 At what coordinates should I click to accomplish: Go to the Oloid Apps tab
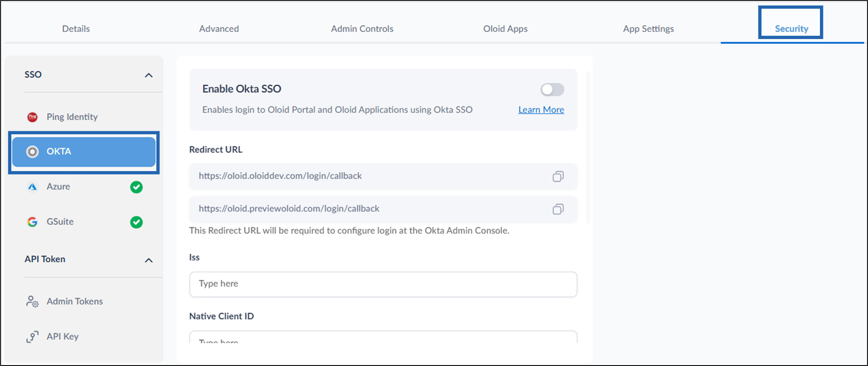point(505,29)
